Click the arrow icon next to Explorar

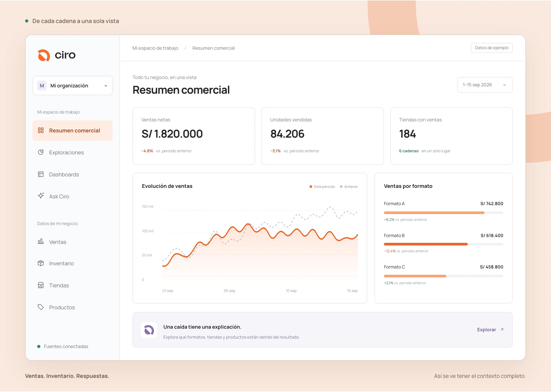click(502, 329)
